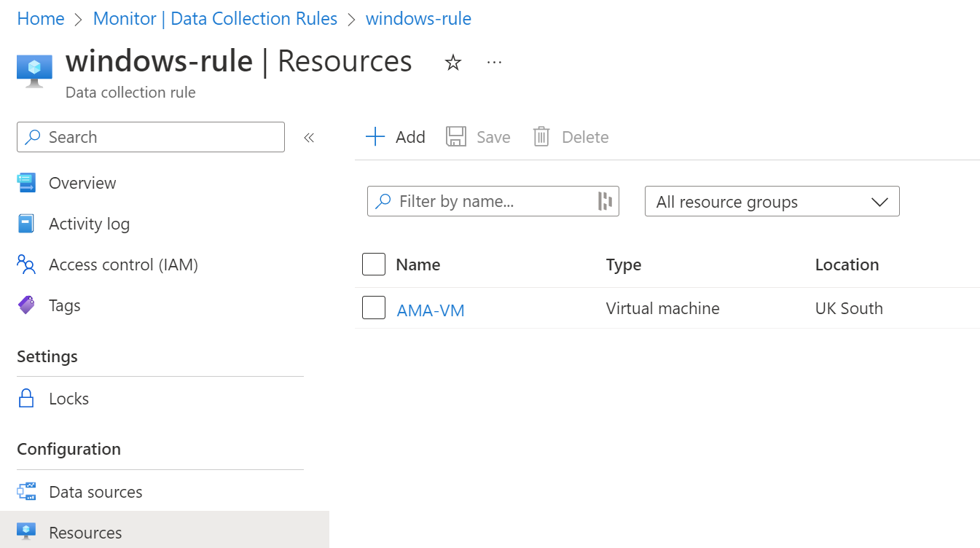
Task: Click the favorite star icon
Action: pyautogui.click(x=453, y=63)
